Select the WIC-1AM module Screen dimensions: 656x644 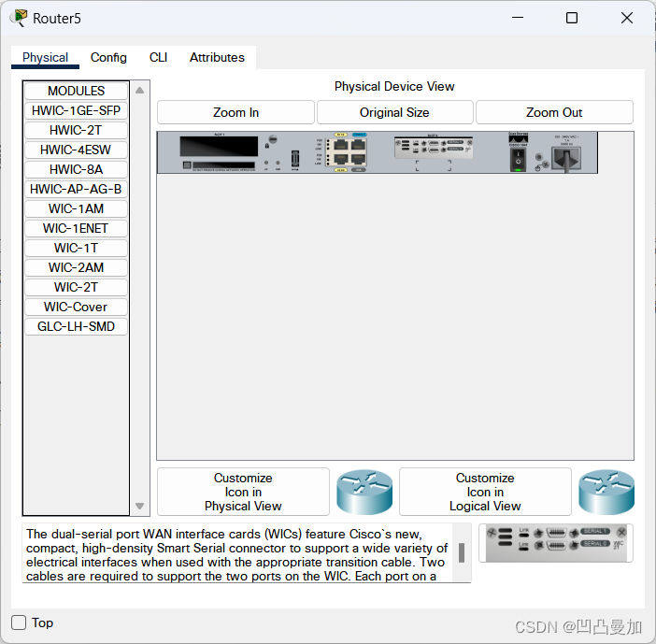point(76,208)
